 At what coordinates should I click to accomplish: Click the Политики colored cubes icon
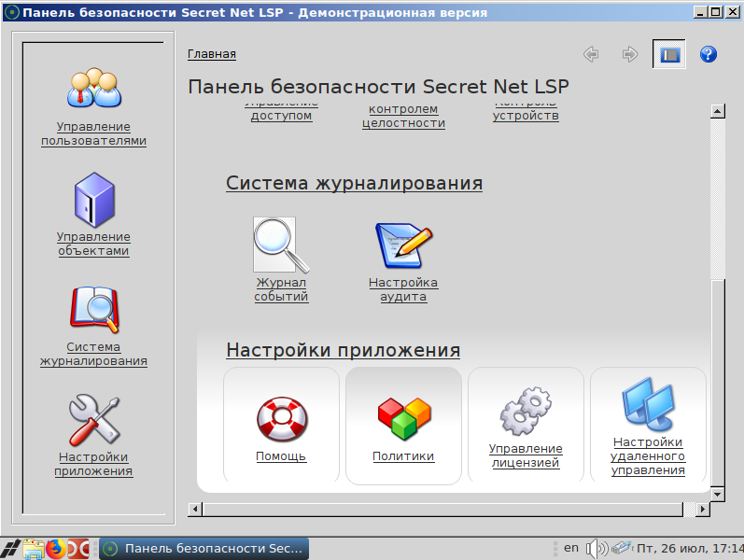point(404,417)
